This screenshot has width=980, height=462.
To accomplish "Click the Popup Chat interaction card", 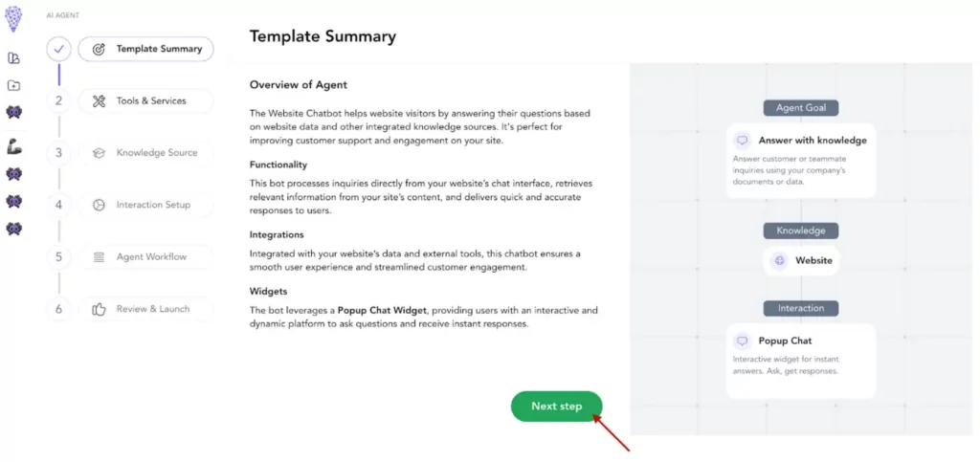I will point(801,361).
